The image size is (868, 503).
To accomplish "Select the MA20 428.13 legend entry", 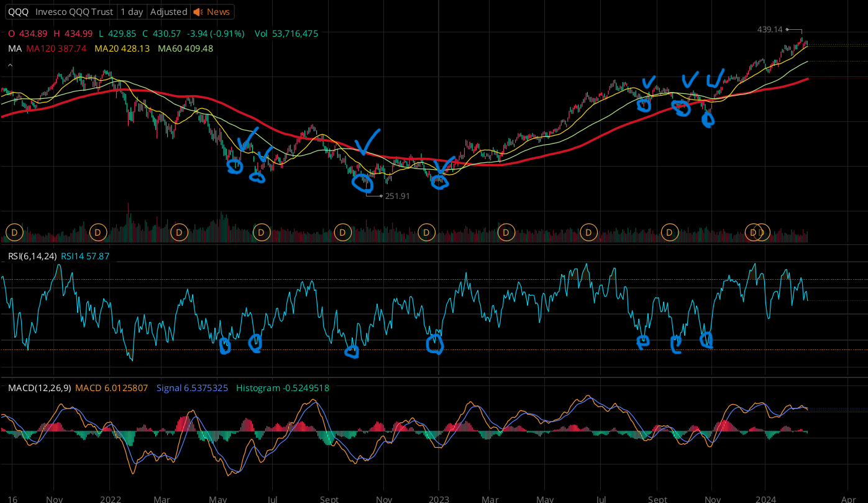I will click(122, 48).
